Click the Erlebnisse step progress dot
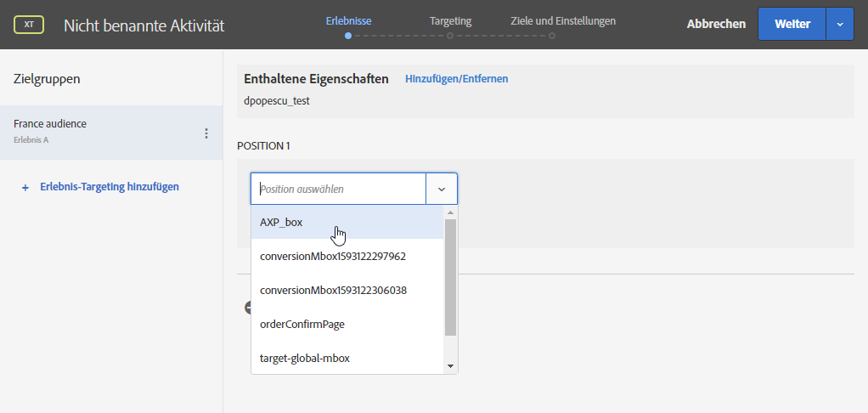 click(x=348, y=36)
